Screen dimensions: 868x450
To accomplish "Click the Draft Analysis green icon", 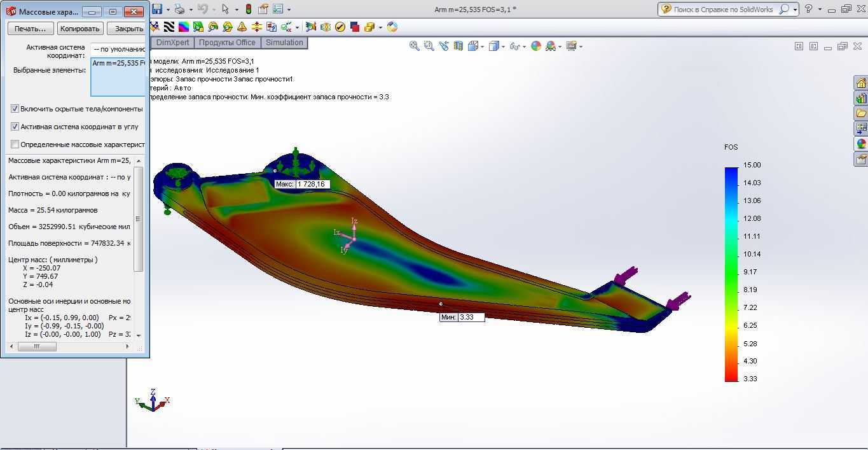I will [x=198, y=27].
